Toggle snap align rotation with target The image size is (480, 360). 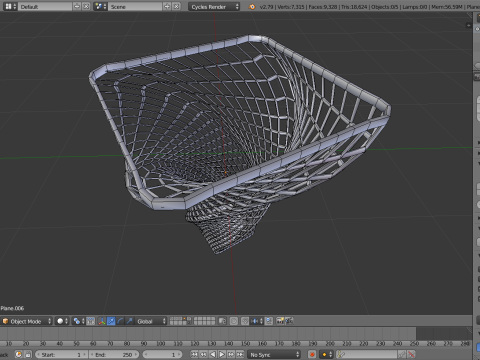coord(269,321)
